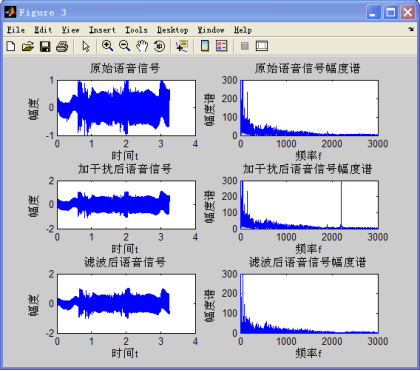The width and height of the screenshot is (420, 371).
Task: Click the 频率f label under the bottom spectrum
Action: point(308,353)
